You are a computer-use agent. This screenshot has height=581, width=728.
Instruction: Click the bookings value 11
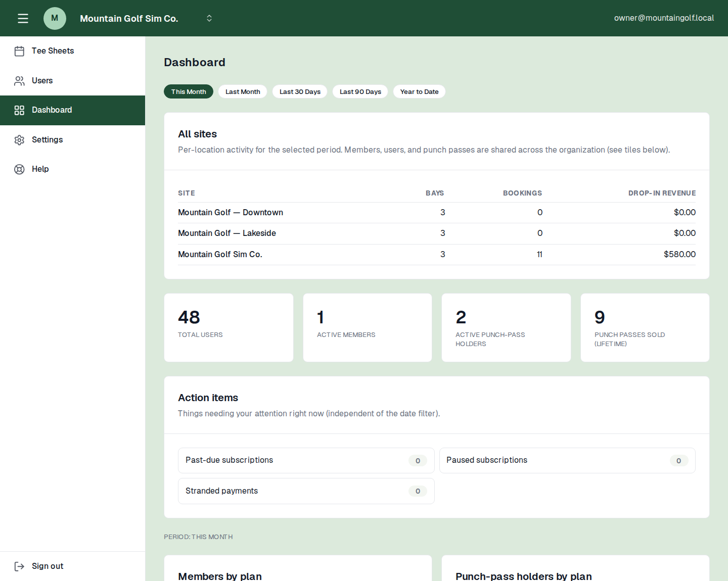[539, 255]
